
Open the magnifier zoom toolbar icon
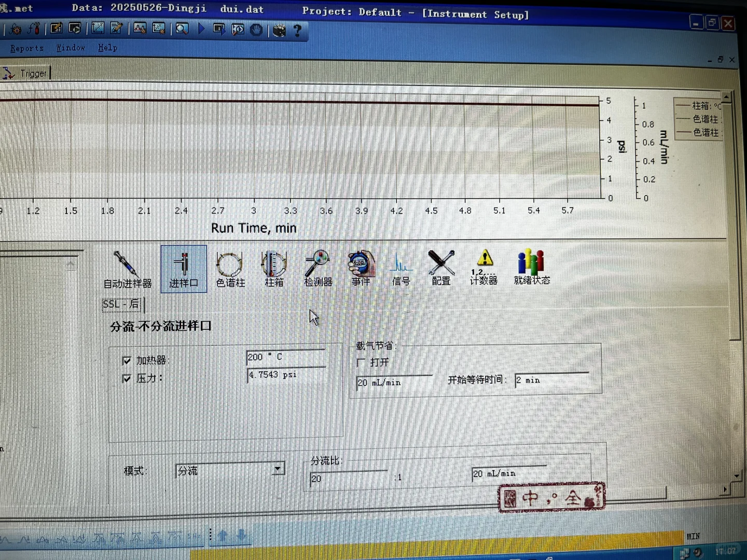(x=181, y=29)
